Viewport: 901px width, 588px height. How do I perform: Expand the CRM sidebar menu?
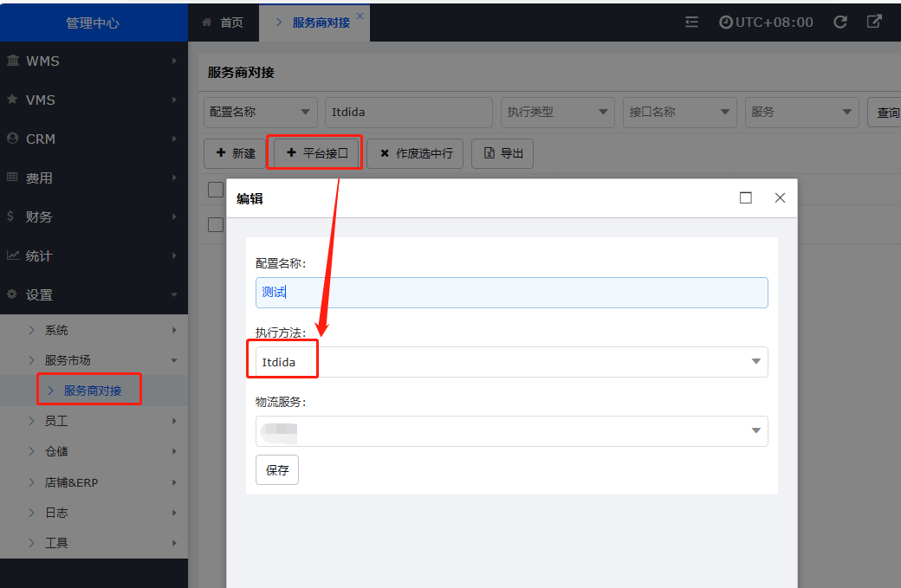[x=94, y=139]
